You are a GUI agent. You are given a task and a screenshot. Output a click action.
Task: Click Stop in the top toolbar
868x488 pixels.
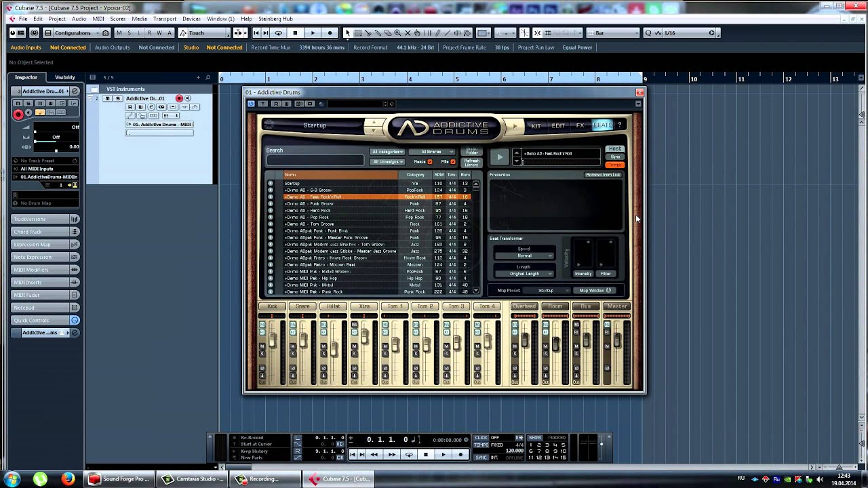[295, 33]
